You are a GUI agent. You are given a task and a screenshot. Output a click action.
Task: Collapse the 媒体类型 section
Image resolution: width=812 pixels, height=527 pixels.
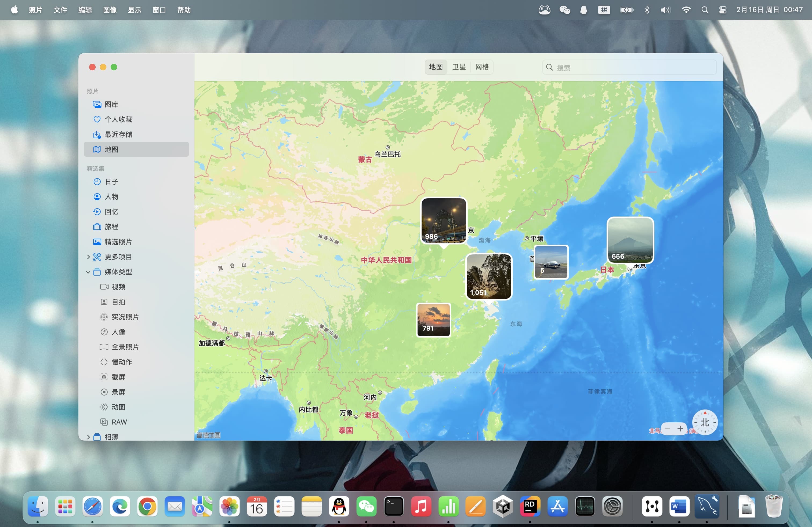coord(88,272)
